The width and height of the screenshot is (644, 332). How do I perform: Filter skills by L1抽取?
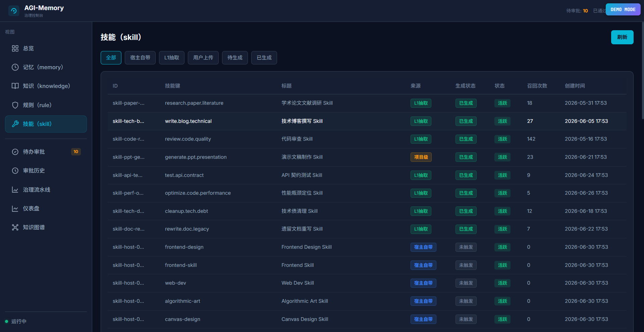click(172, 58)
